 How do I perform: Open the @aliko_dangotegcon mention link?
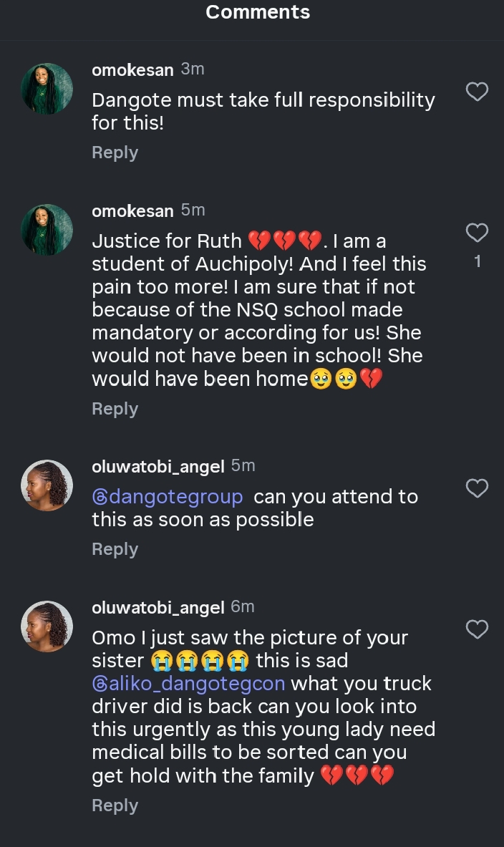pyautogui.click(x=189, y=684)
